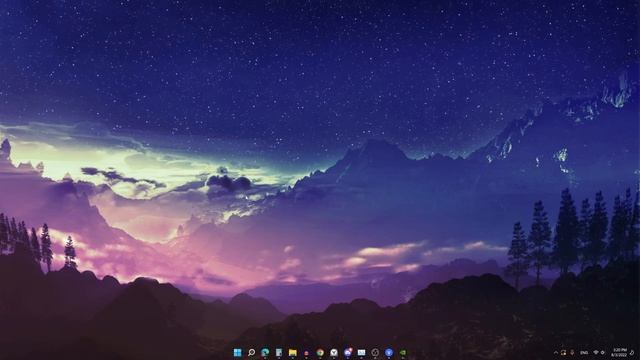Screen dimensions: 640x360
Task: Open the Wi-Fi network quick settings
Action: tap(596, 352)
